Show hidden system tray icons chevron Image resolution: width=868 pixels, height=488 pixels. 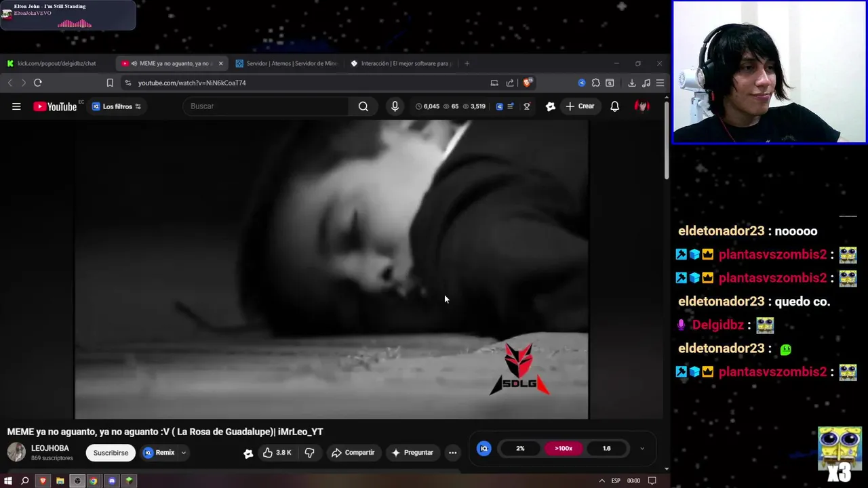pyautogui.click(x=601, y=481)
